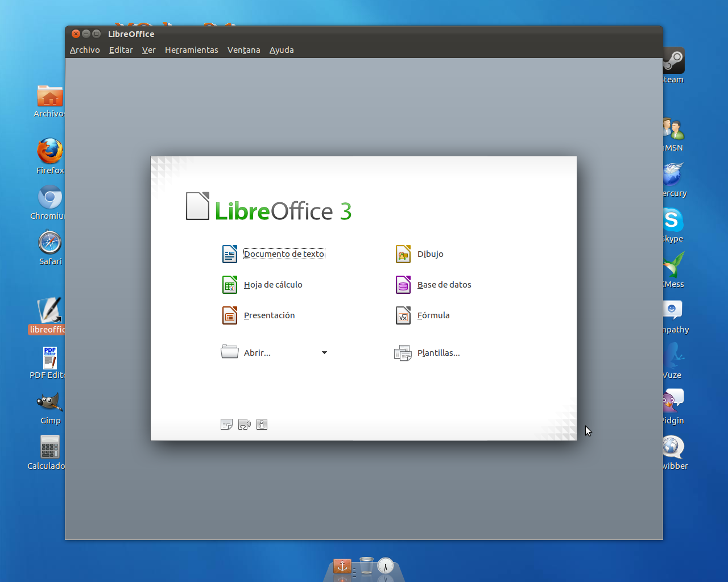Start a new Presentación
The width and height of the screenshot is (728, 582).
tap(258, 315)
